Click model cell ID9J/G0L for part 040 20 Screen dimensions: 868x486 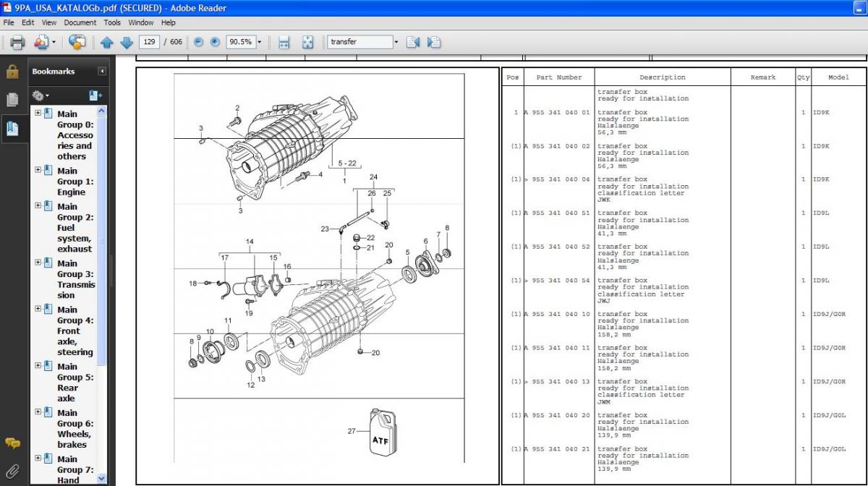(x=829, y=416)
